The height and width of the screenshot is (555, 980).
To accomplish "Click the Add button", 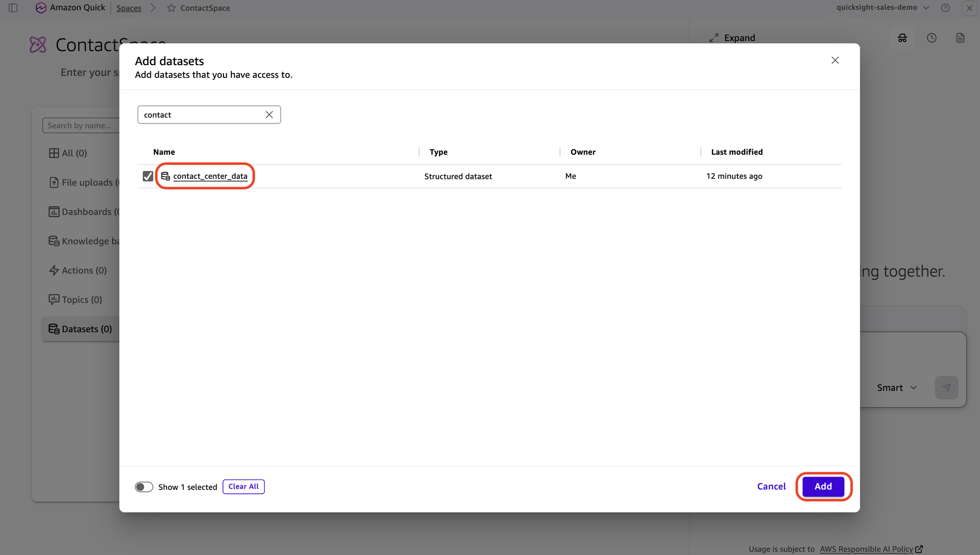I will (x=823, y=486).
